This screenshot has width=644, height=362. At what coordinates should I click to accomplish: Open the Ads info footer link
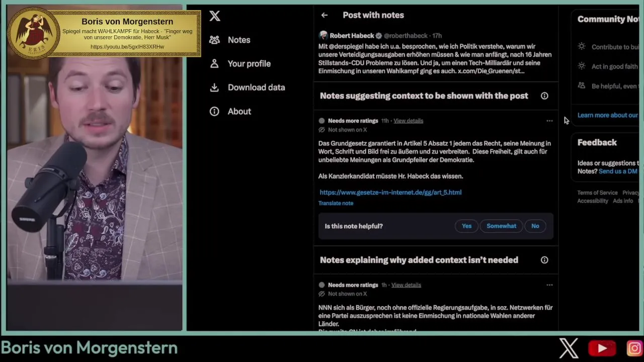click(623, 201)
